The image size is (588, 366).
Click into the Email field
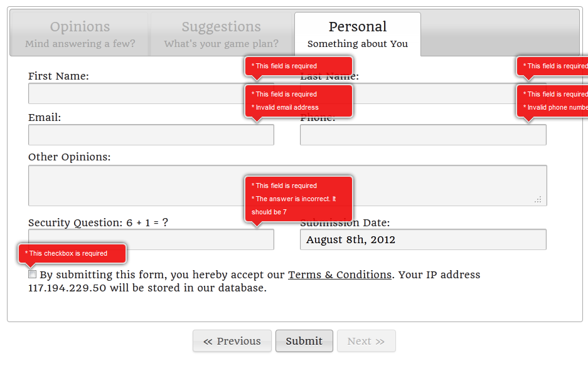coord(151,135)
